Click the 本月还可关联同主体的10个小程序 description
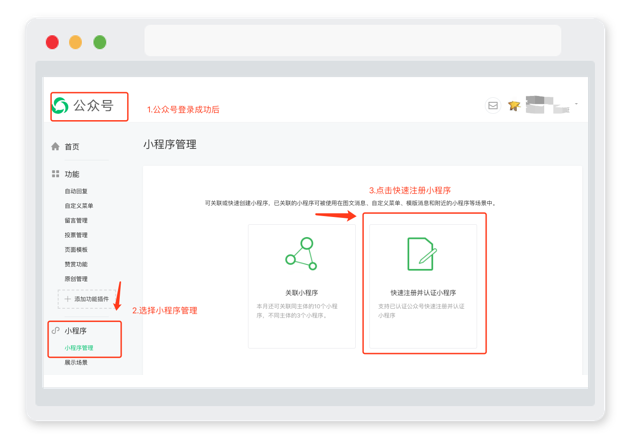This screenshot has width=640, height=445. click(x=297, y=311)
